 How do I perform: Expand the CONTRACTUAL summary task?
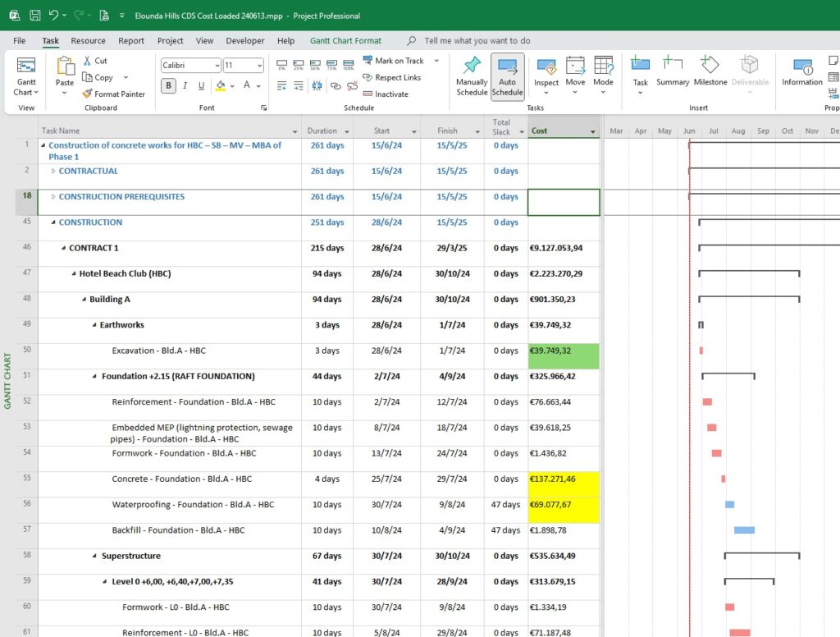tap(53, 172)
